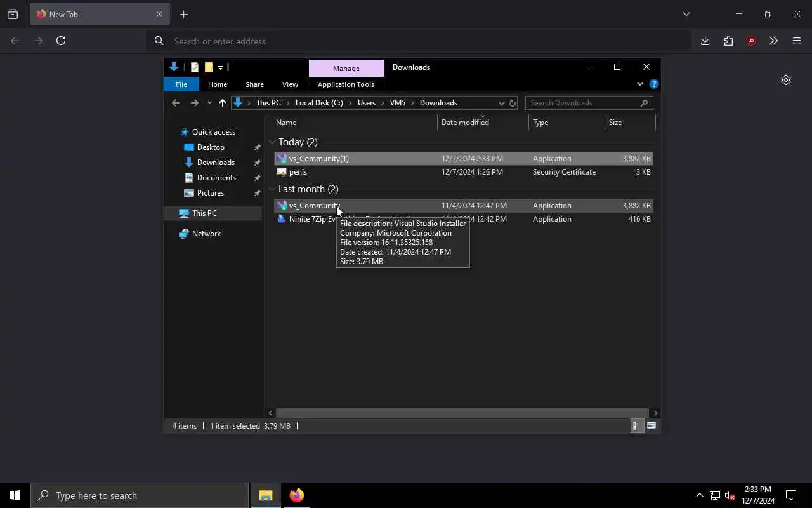Show more Firefox toolbar tools
The width and height of the screenshot is (812, 508).
coord(773,41)
